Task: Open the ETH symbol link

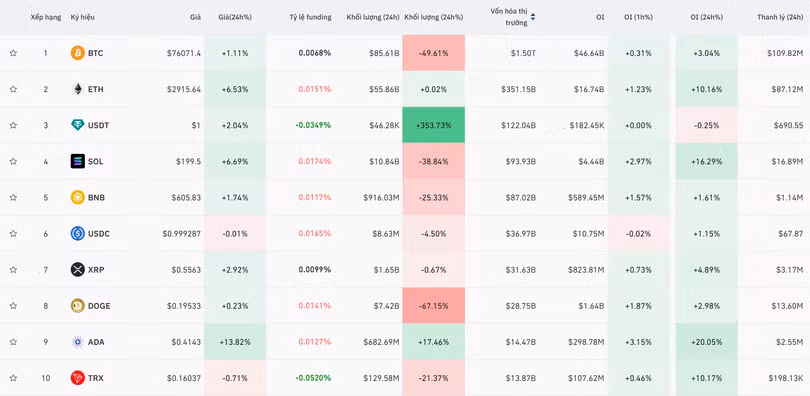Action: pyautogui.click(x=96, y=89)
